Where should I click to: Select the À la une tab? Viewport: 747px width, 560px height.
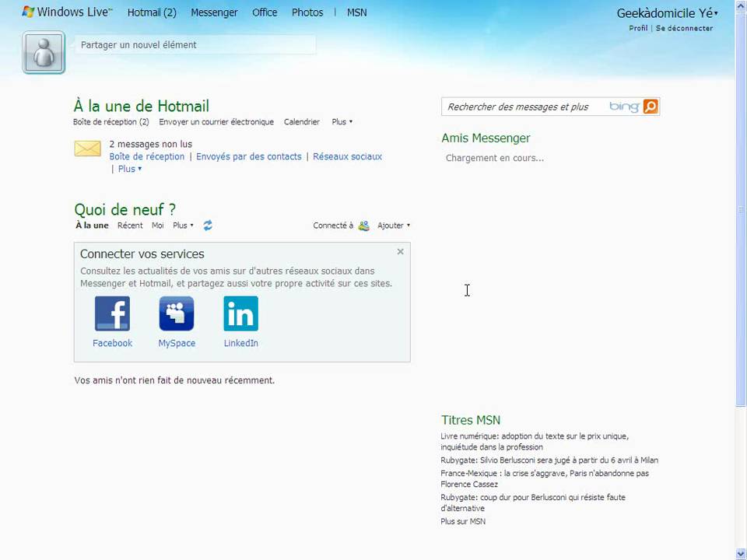click(92, 226)
